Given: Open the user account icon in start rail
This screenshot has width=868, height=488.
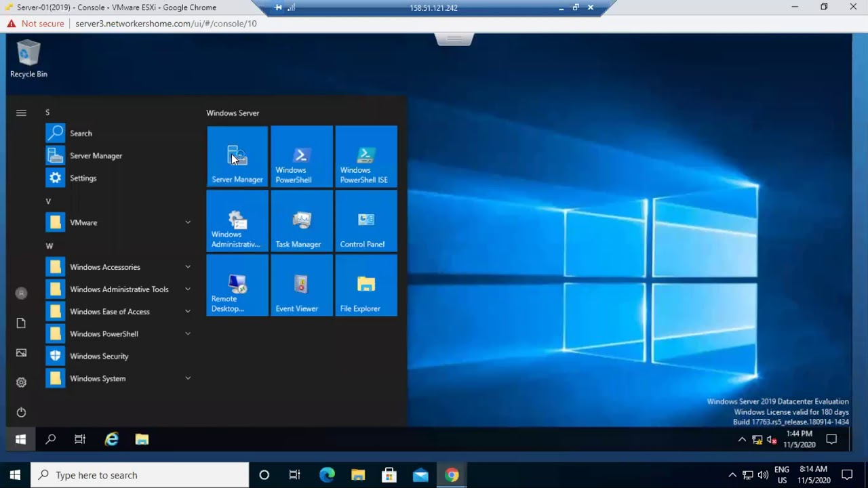Looking at the screenshot, I should tap(21, 293).
